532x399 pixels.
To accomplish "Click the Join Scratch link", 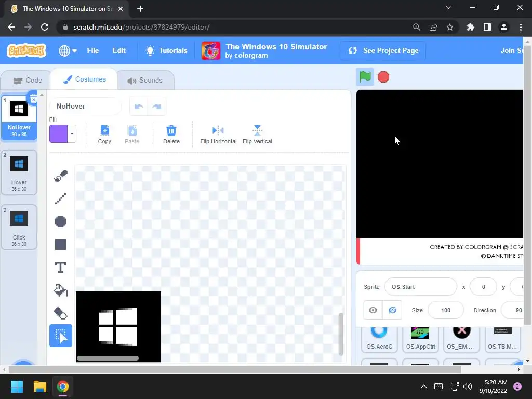I will click(x=512, y=50).
